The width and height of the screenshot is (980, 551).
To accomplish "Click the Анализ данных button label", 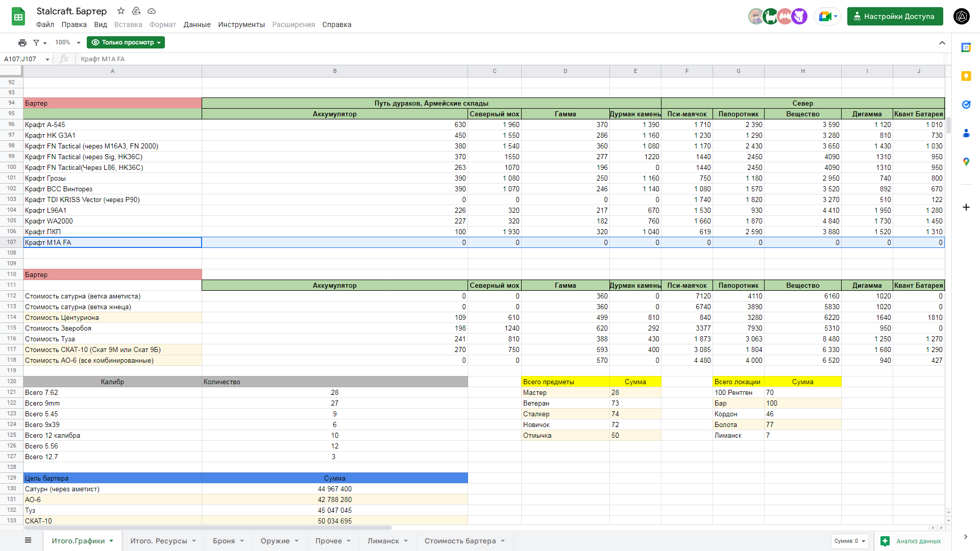I will coord(918,541).
